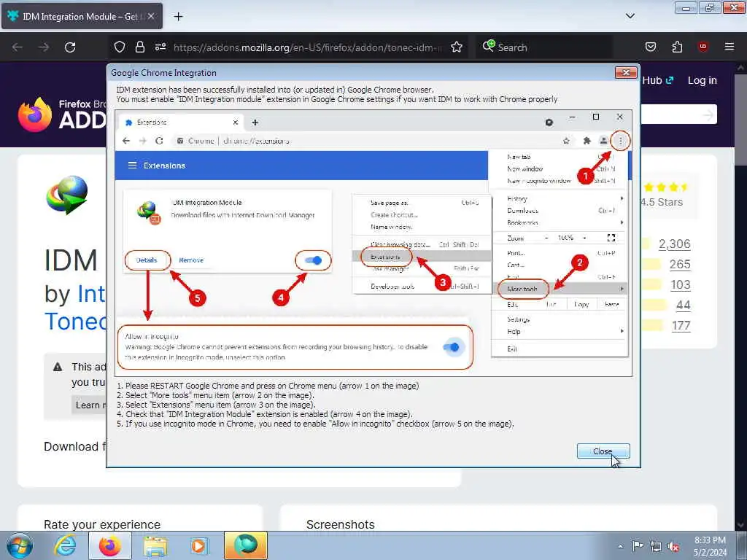Viewport: 747px width, 560px height.
Task: Click the muted volume icon in the tray
Action: point(673,546)
